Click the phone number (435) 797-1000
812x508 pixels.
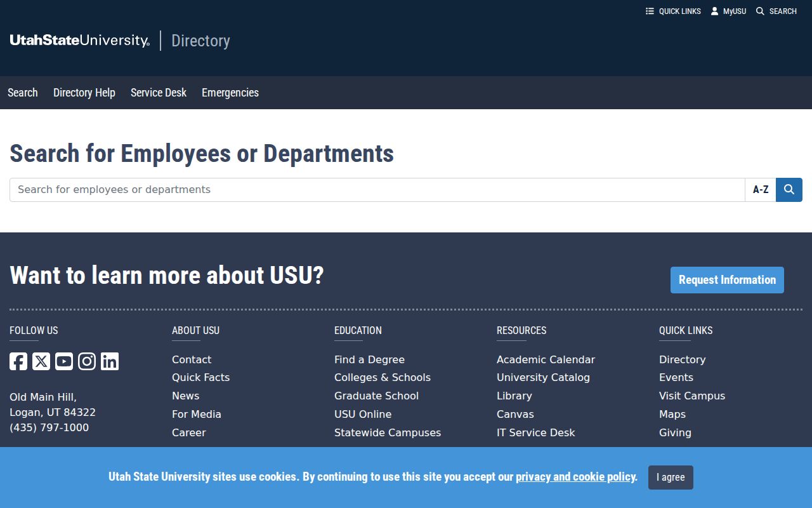tap(49, 427)
